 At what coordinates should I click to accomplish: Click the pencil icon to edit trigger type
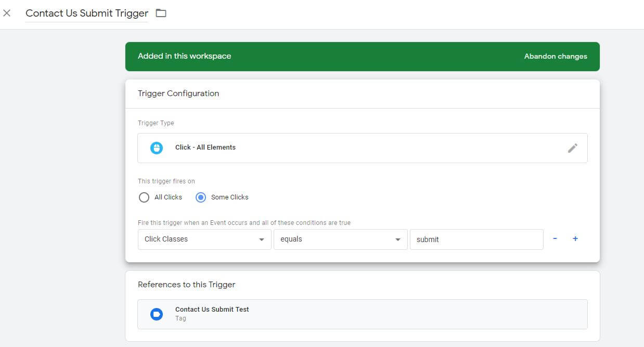(x=572, y=148)
